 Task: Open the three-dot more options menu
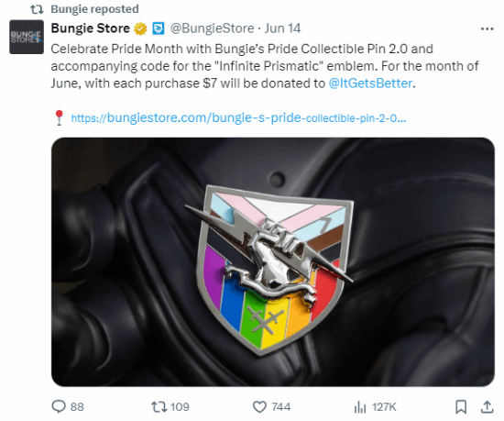coord(487,29)
